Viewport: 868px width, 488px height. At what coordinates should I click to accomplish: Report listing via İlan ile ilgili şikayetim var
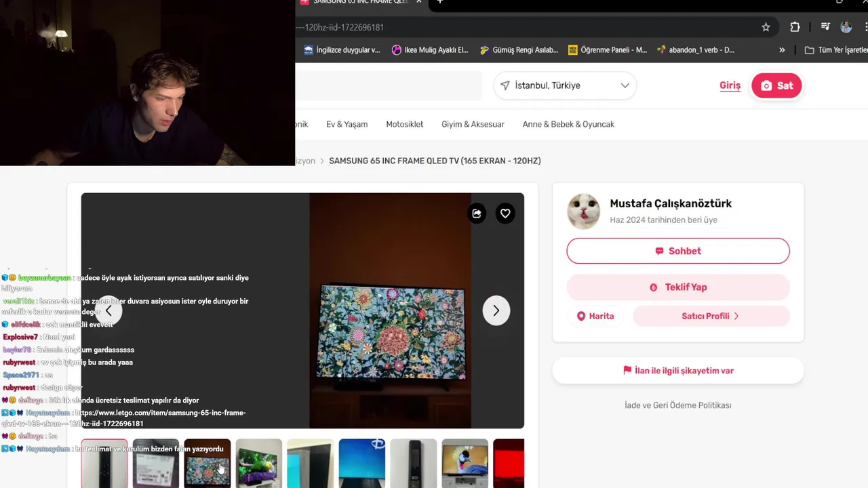678,371
